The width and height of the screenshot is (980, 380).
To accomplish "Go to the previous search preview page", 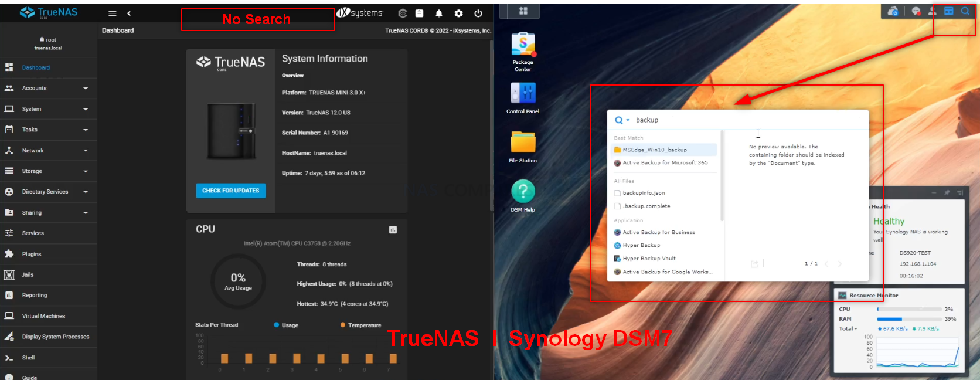I will tap(826, 264).
